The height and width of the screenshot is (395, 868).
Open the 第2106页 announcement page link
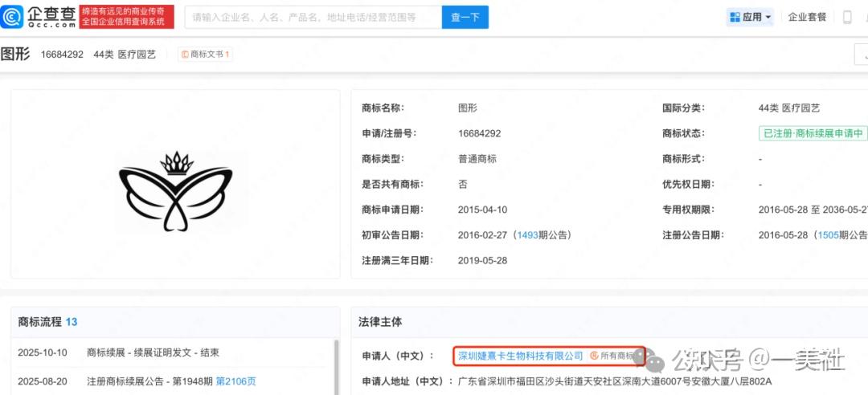[235, 381]
